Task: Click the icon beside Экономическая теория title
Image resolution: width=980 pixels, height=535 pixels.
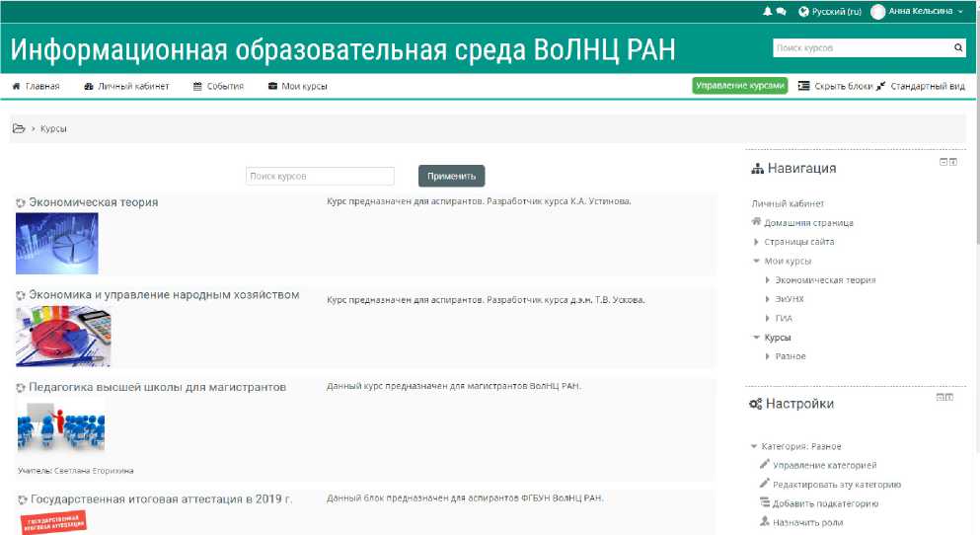Action: pos(21,202)
